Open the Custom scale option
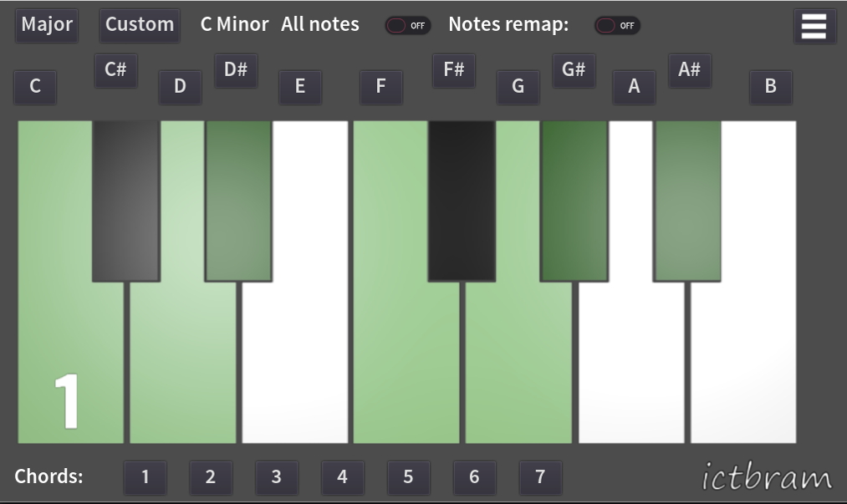 (x=140, y=25)
